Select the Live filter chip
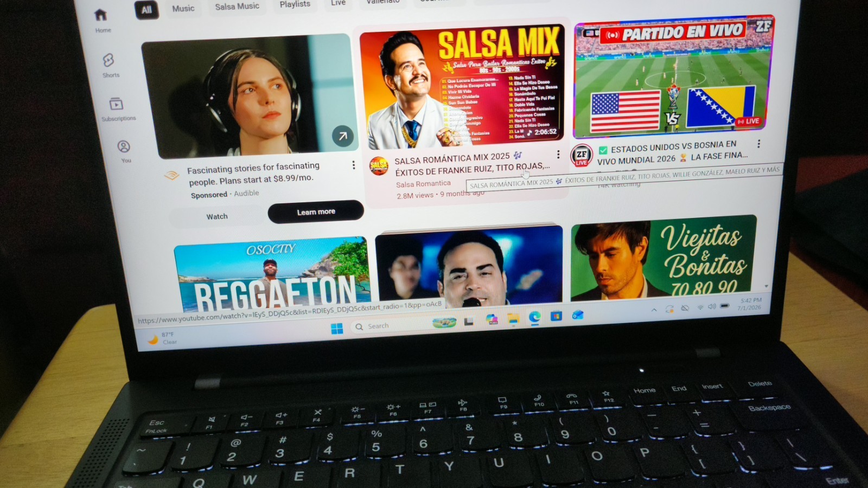868x488 pixels. pos(338,3)
